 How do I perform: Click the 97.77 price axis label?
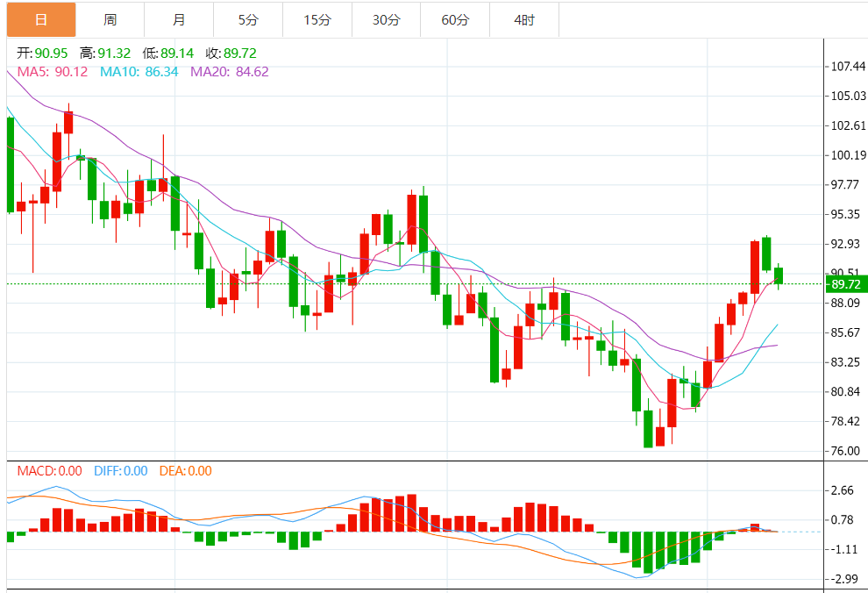coord(844,184)
